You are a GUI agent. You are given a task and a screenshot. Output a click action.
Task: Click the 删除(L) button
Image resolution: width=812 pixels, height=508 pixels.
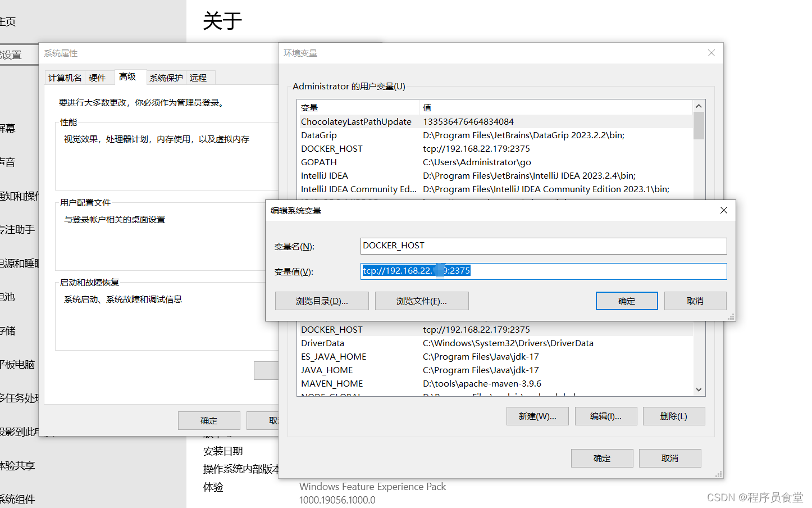674,416
